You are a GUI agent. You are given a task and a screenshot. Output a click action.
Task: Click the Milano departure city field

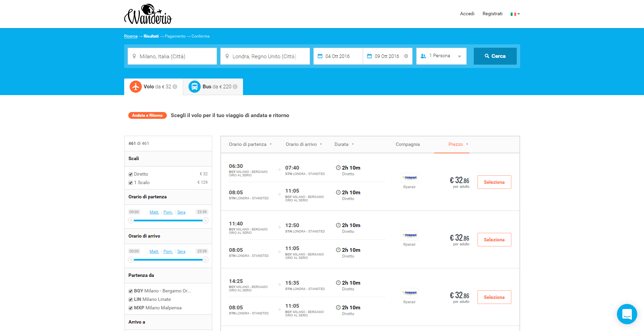coord(172,56)
